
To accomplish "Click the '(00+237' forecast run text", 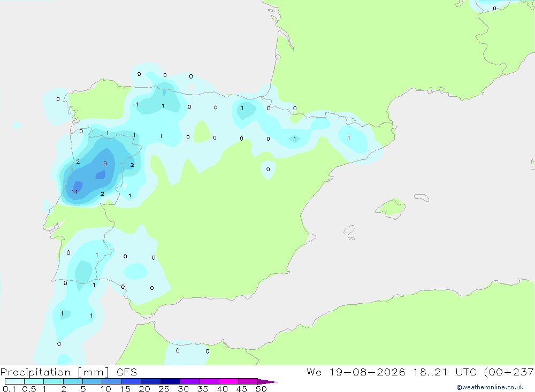I will 509,372.
